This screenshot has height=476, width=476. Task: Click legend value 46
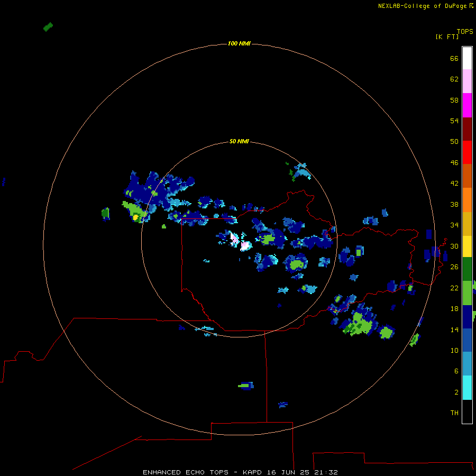454,163
